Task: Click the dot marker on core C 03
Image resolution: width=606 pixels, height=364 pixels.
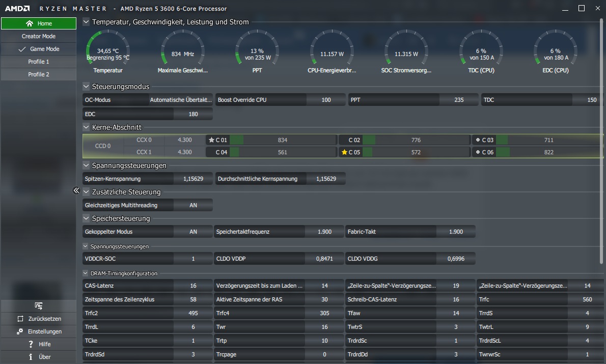Action: click(478, 140)
